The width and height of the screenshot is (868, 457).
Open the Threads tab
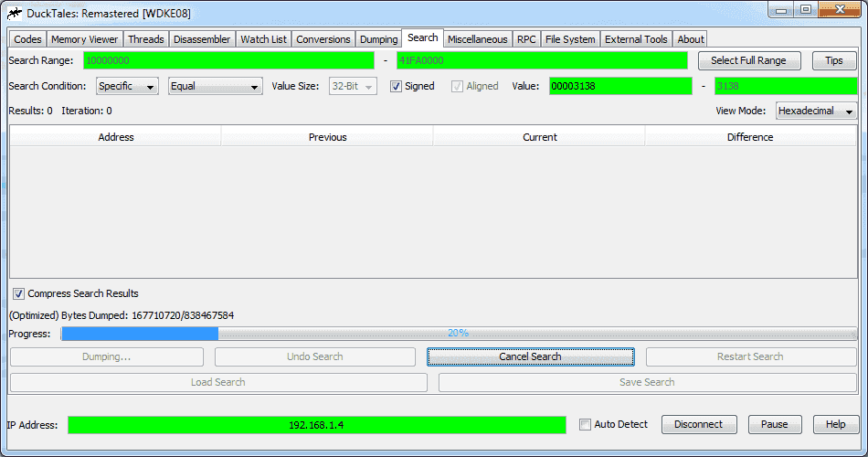click(x=146, y=39)
